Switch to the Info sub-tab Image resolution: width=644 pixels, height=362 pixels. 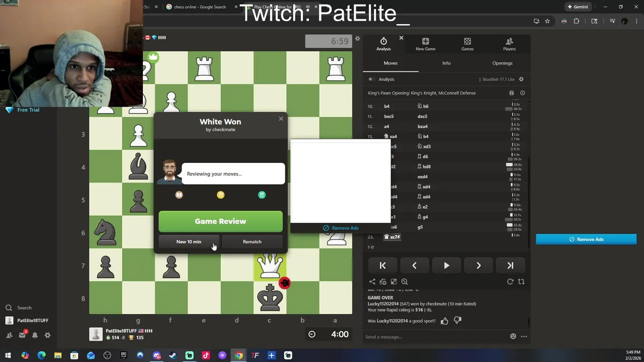point(446,63)
